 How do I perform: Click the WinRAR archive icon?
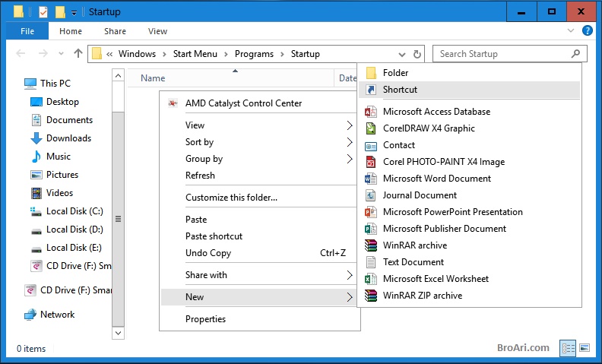(x=370, y=245)
